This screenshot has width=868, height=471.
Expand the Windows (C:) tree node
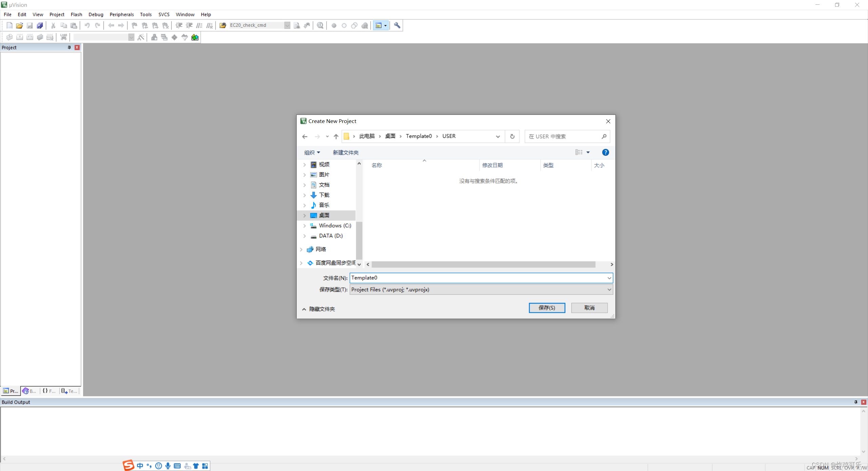304,226
